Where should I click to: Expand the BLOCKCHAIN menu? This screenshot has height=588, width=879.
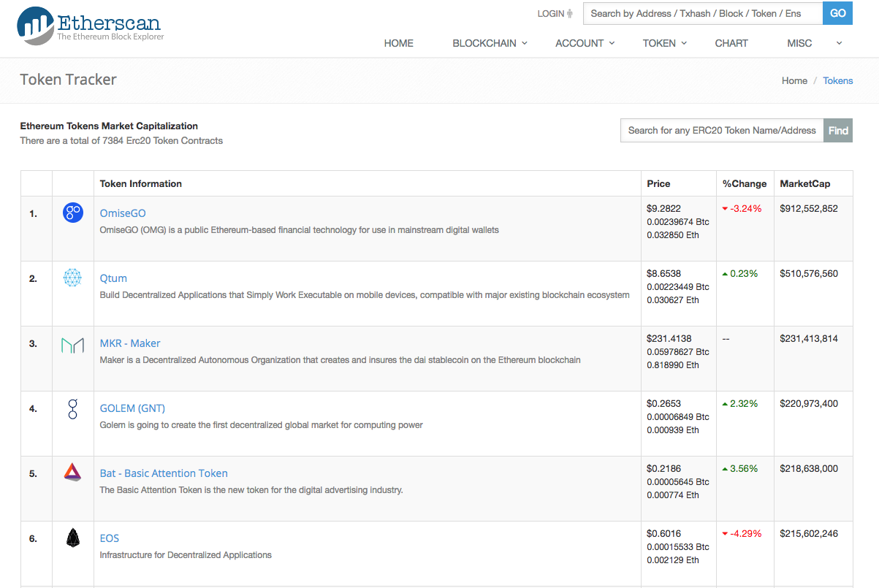pos(490,43)
